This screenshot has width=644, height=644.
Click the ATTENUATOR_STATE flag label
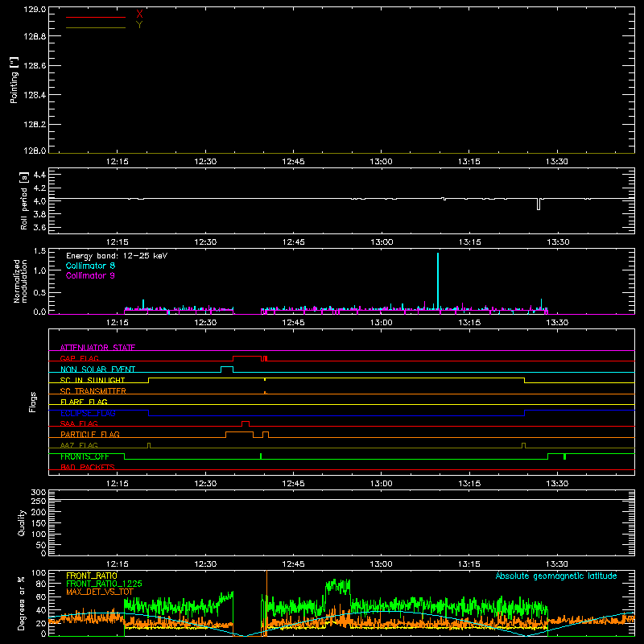click(x=97, y=348)
